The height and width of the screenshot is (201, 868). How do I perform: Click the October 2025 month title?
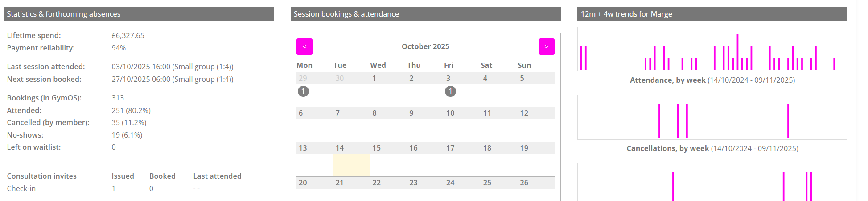425,46
